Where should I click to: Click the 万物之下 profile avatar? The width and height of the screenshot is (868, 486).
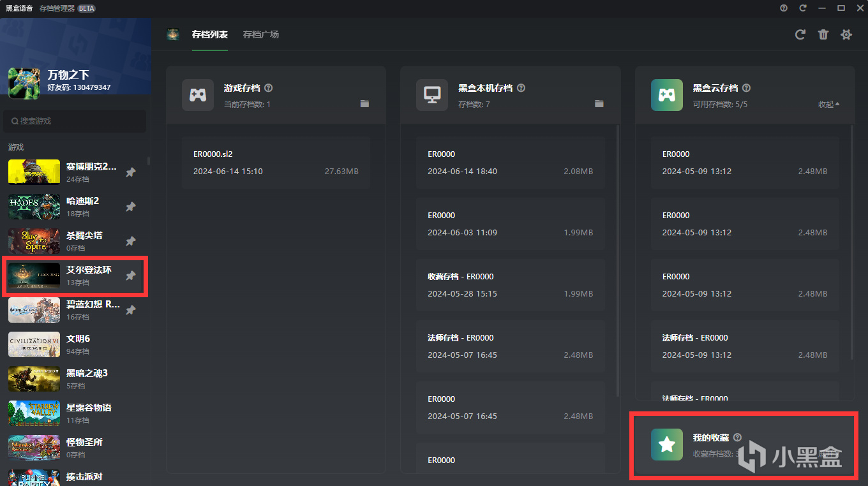[24, 84]
